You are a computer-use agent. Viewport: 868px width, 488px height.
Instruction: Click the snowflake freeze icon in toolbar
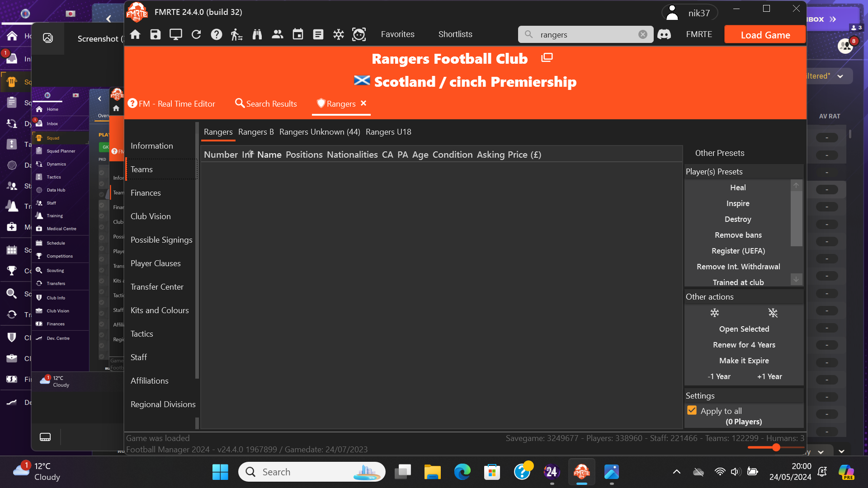pos(339,34)
